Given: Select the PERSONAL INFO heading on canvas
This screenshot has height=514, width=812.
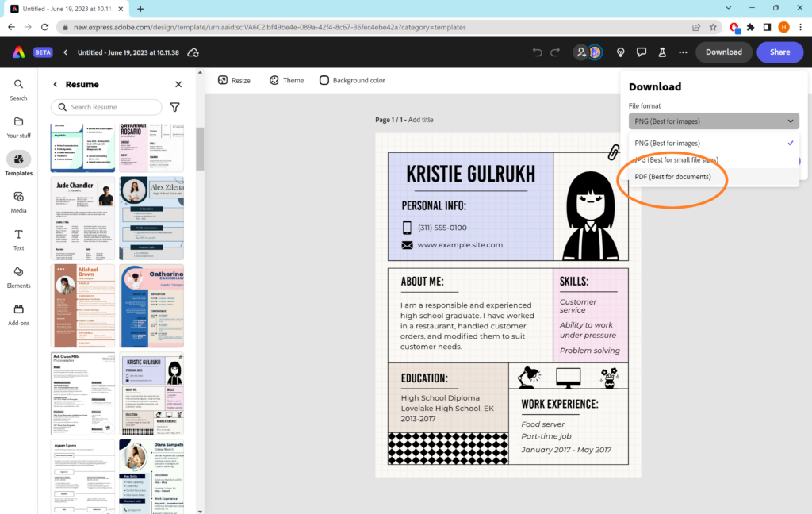Looking at the screenshot, I should [x=434, y=205].
